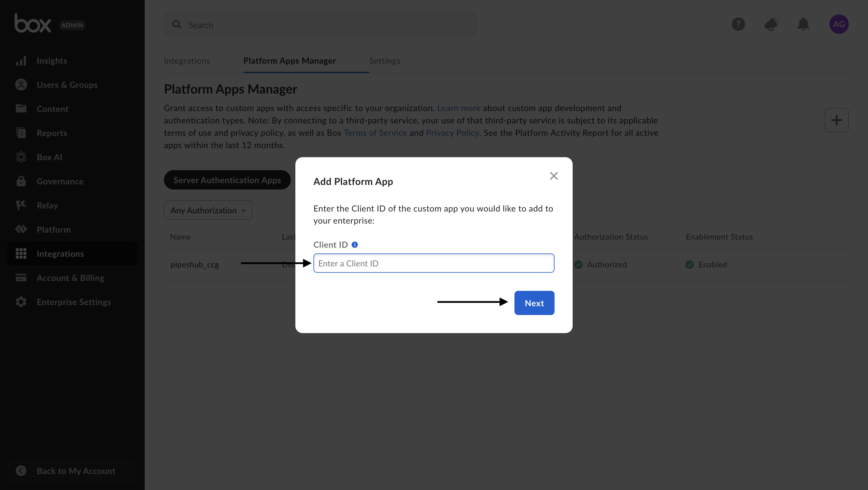
Task: Open the Terms of Service link
Action: [x=375, y=132]
